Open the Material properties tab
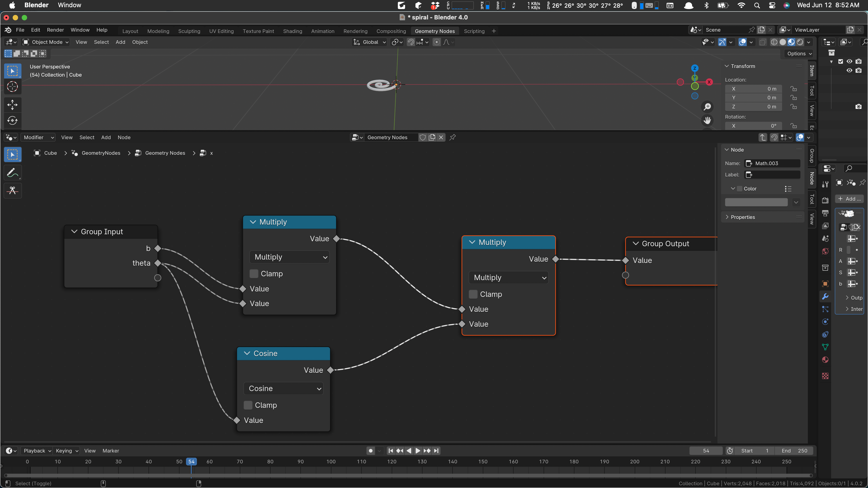 tap(825, 360)
